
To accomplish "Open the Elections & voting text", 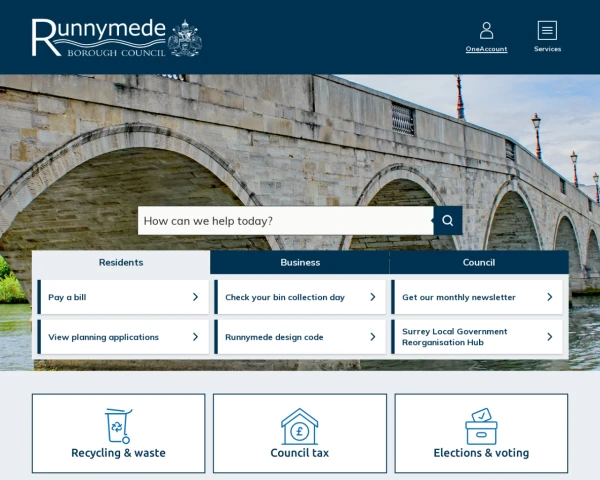I will pos(481,453).
